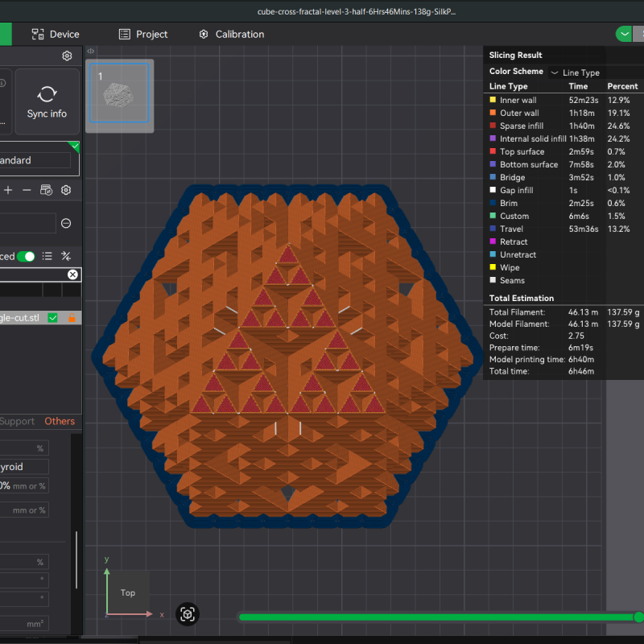Clear the search field with the X button
Image resolution: width=644 pixels, height=644 pixels.
pos(72,275)
